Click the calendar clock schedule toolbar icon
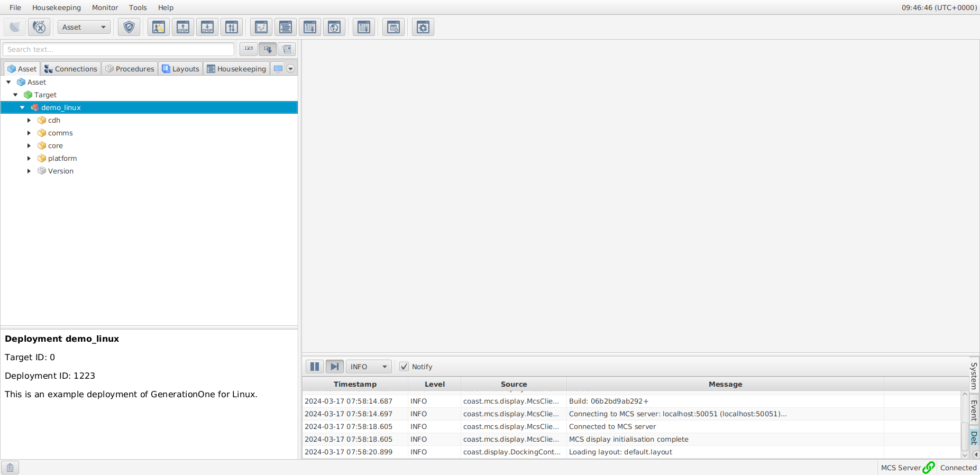This screenshot has width=980, height=475. pos(393,27)
